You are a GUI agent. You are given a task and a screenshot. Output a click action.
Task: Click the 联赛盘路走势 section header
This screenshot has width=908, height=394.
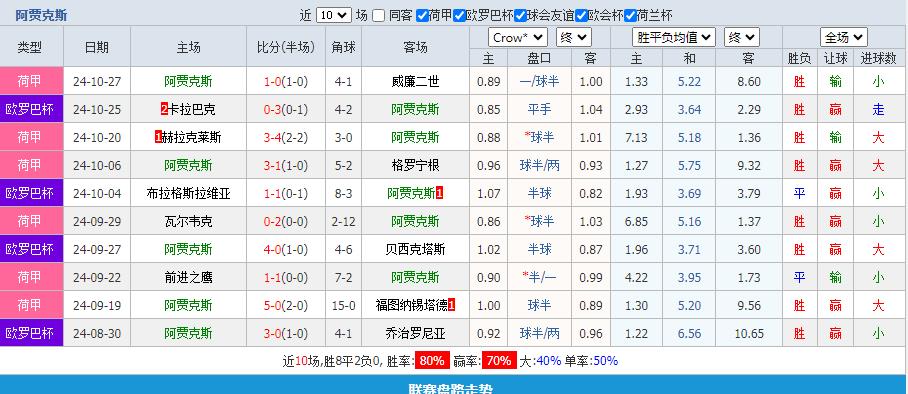[451, 389]
